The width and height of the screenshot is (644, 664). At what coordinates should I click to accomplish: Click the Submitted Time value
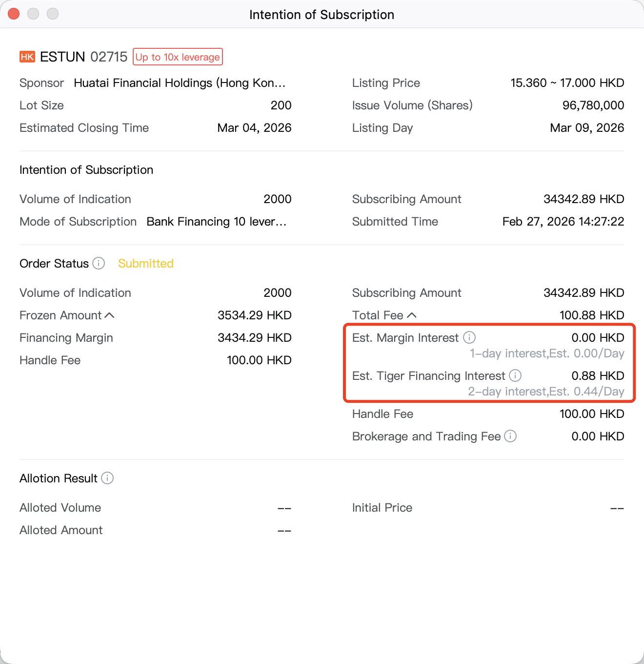pos(563,222)
